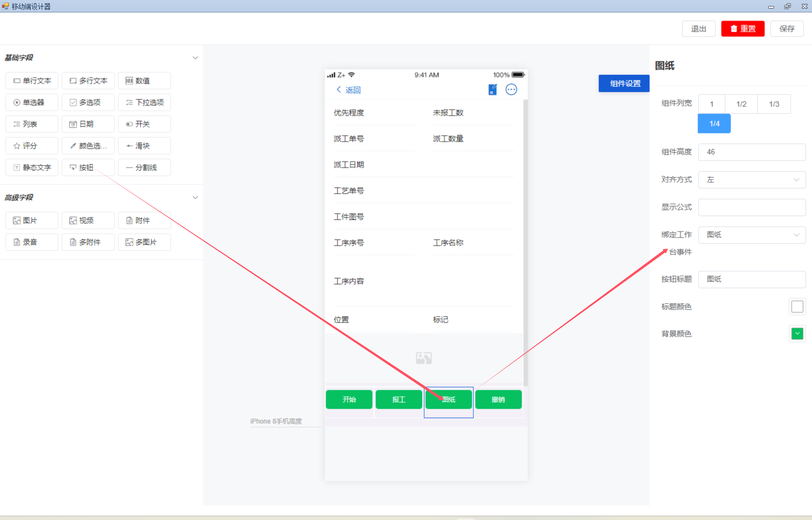Choose the 多选项 checkbox component
The height and width of the screenshot is (520, 812).
click(x=88, y=102)
